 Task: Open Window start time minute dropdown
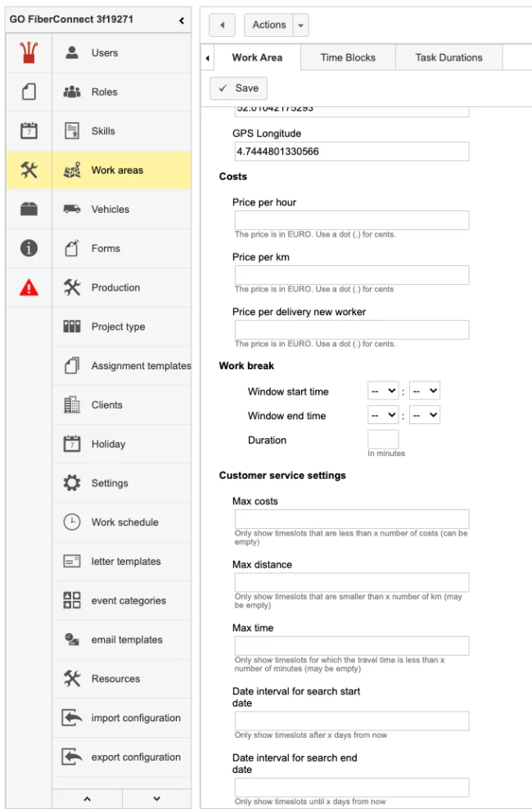[425, 391]
